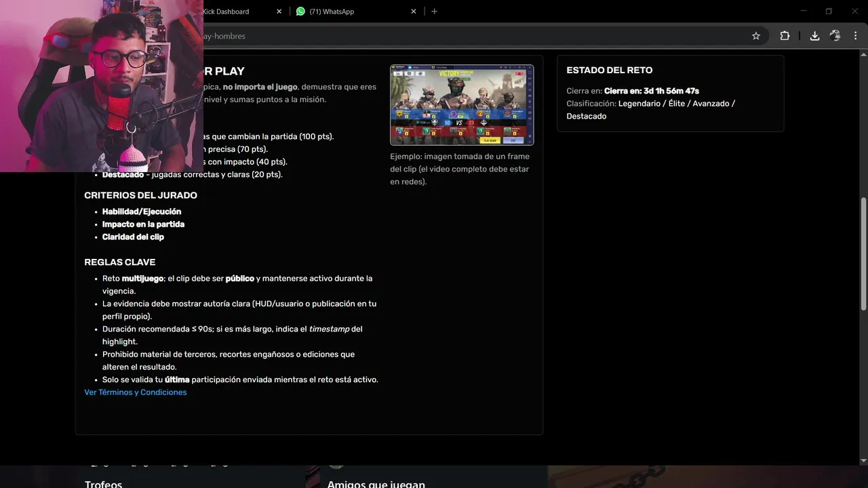
Task: Click the 'Destacado' scoring bullet
Action: pos(192,175)
